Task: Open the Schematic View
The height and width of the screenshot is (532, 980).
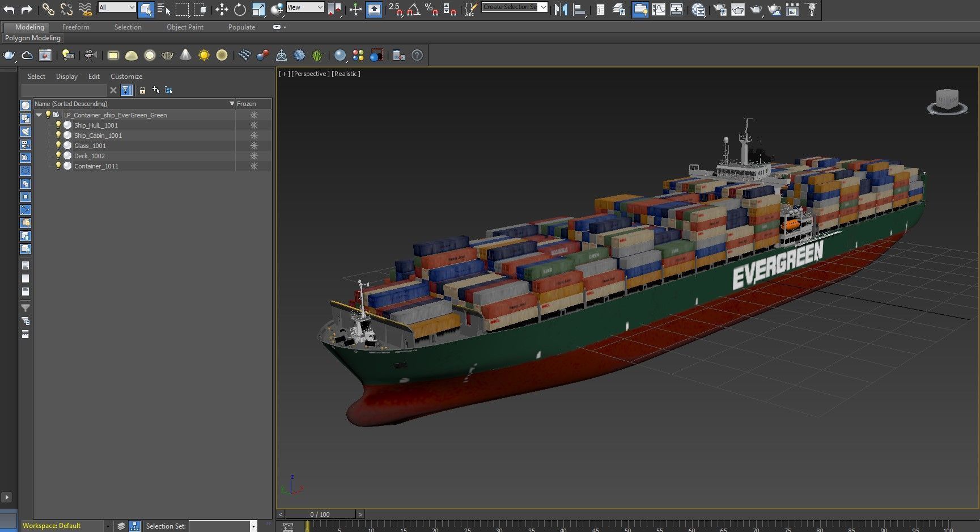Action: (x=677, y=9)
